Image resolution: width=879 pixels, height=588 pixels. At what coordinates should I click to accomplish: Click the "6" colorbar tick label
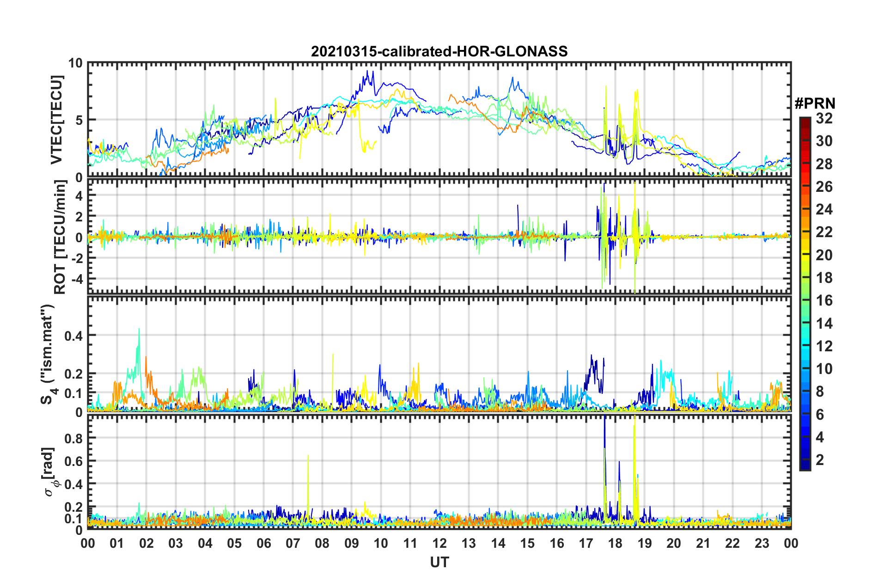pyautogui.click(x=820, y=414)
